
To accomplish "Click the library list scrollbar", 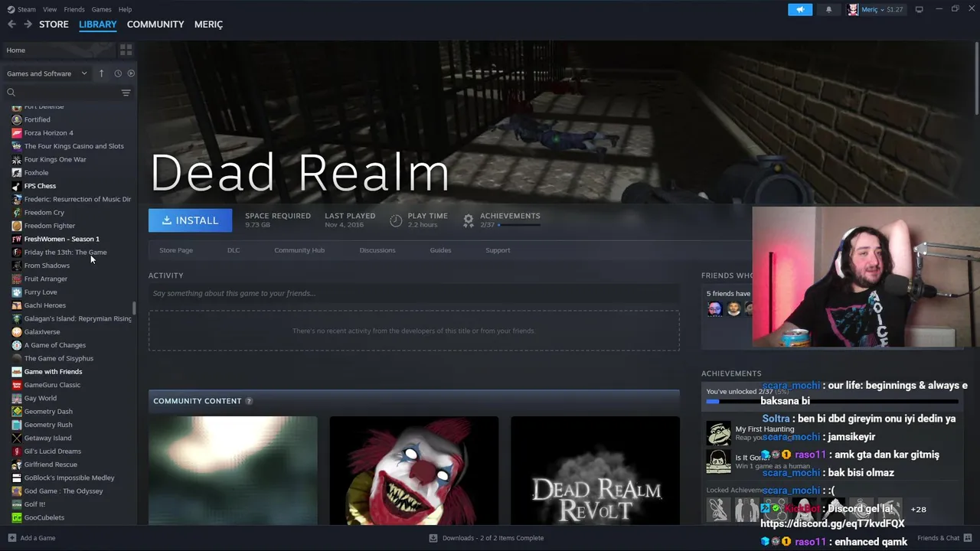I will pos(135,307).
